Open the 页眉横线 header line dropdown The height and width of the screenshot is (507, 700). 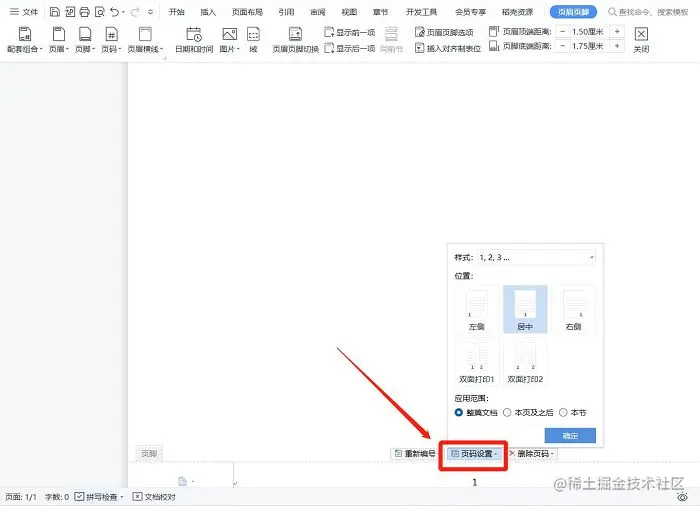(145, 40)
